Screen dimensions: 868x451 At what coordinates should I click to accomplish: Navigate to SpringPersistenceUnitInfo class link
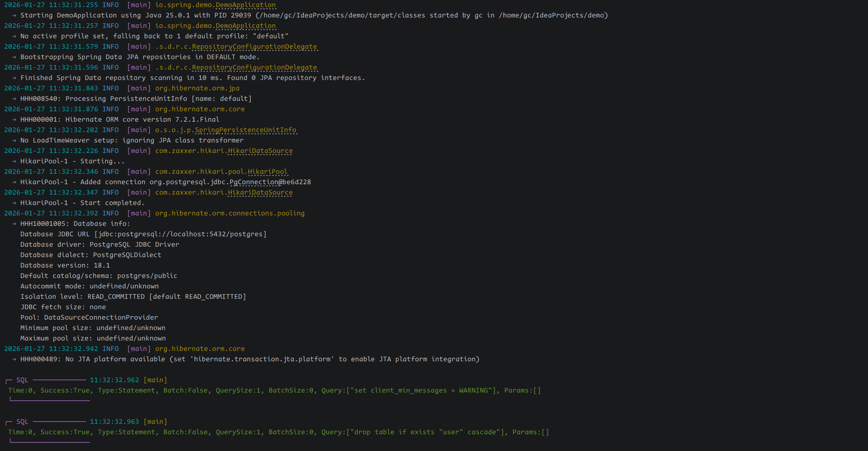pyautogui.click(x=245, y=130)
